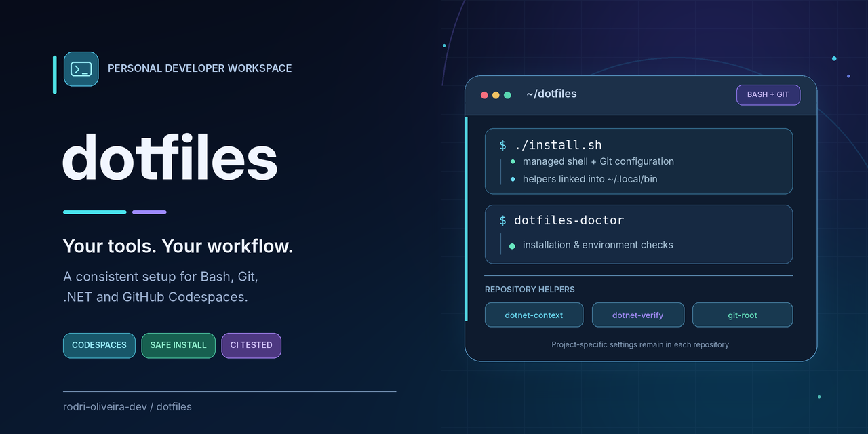Click '.NET and GitHub Codespaces.' text
Viewport: 868px width, 434px height.
click(155, 297)
